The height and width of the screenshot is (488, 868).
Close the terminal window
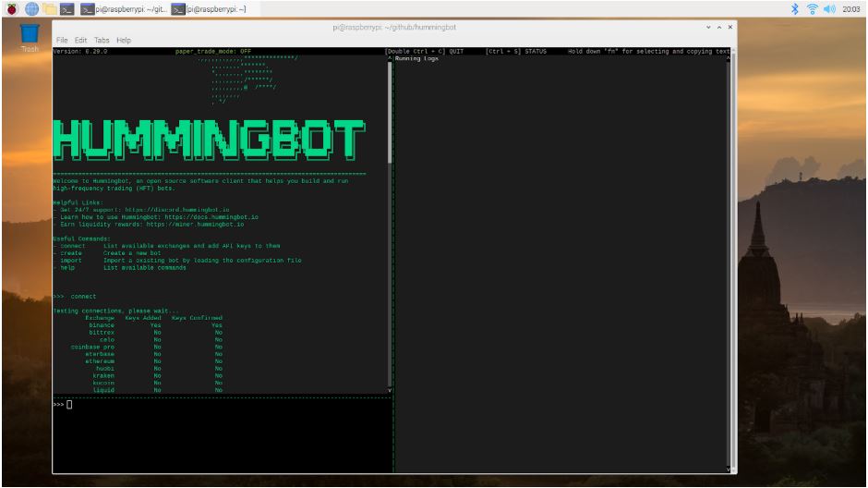pyautogui.click(x=730, y=27)
